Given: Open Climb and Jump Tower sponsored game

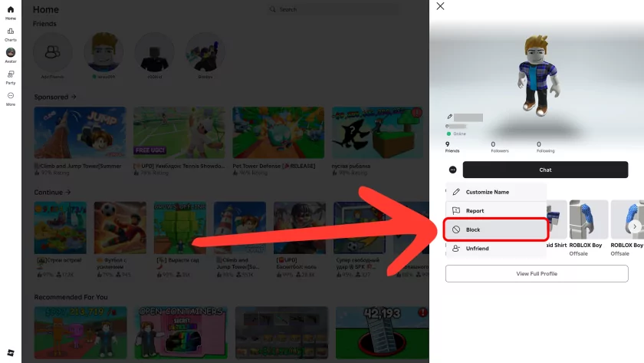Looking at the screenshot, I should tap(80, 133).
